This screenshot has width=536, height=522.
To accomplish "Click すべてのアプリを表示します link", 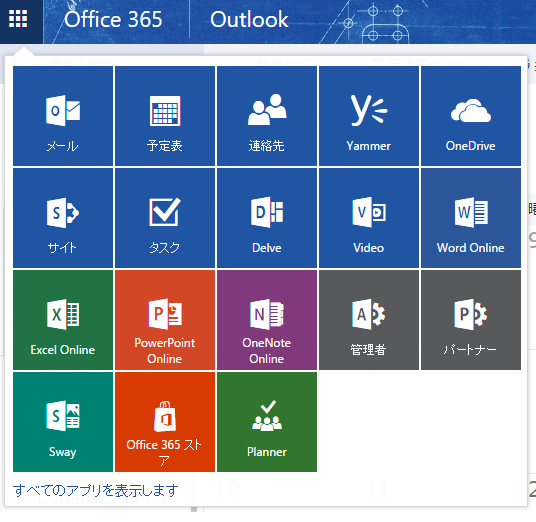I will (x=96, y=491).
